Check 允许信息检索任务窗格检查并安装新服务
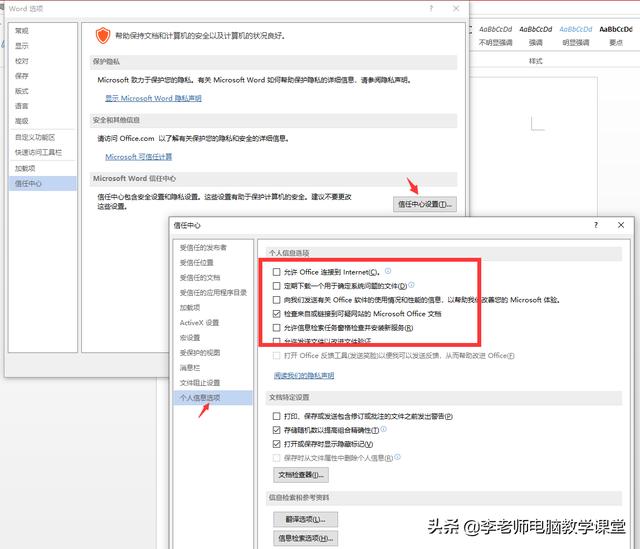This screenshot has height=549, width=640. [277, 327]
